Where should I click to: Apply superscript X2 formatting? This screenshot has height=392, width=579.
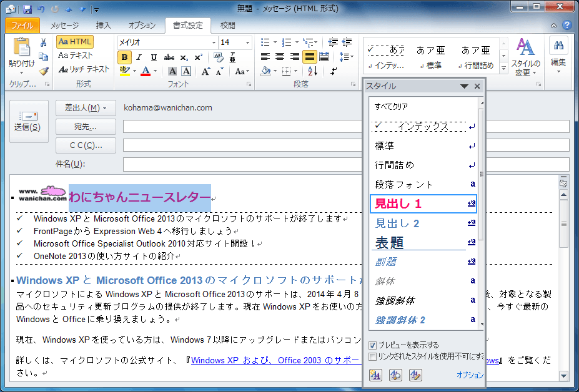pyautogui.click(x=198, y=57)
